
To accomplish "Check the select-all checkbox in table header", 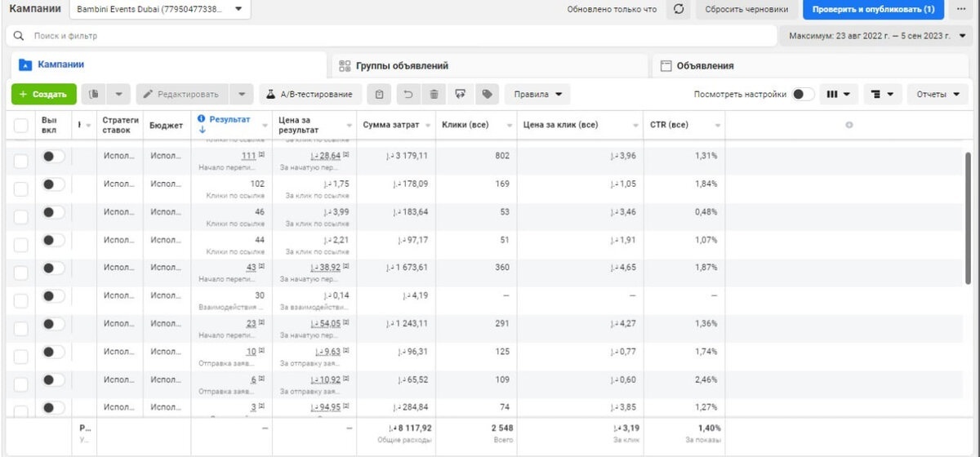I will pyautogui.click(x=20, y=125).
